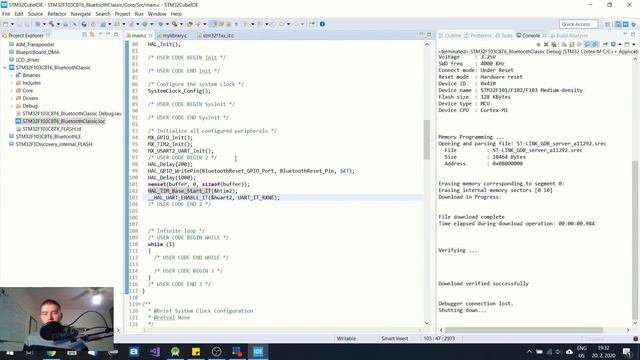This screenshot has height=360, width=640.
Task: Click the STM32CubeIDE taskbar icon
Action: [258, 351]
